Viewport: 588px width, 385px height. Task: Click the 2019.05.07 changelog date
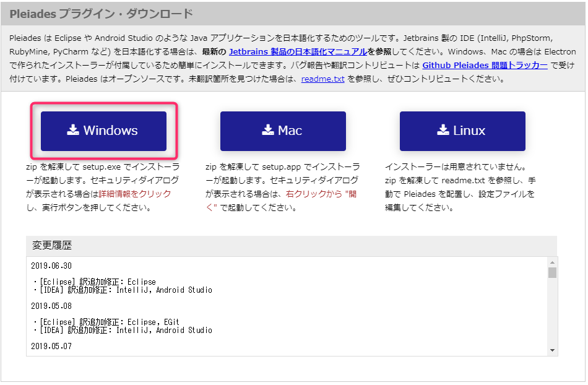(x=51, y=347)
